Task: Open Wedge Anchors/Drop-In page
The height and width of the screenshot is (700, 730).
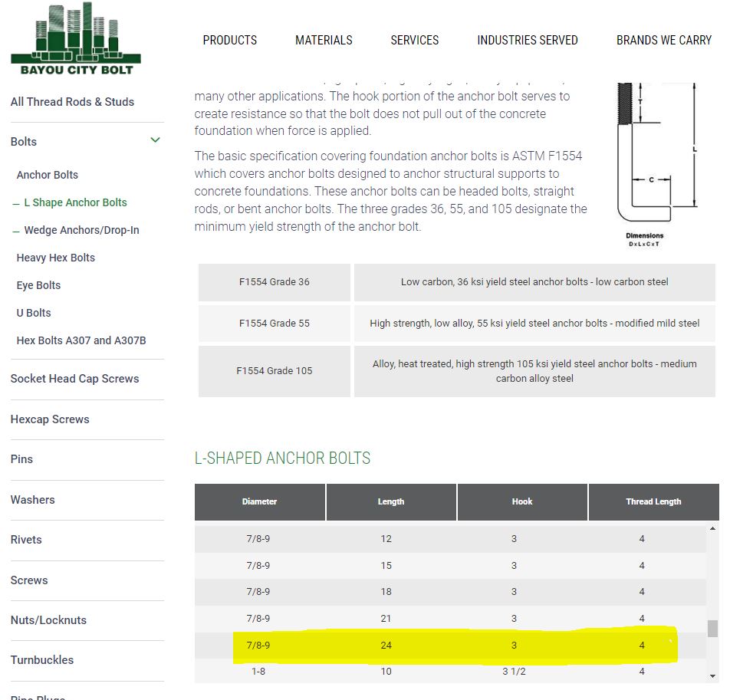Action: tap(81, 230)
